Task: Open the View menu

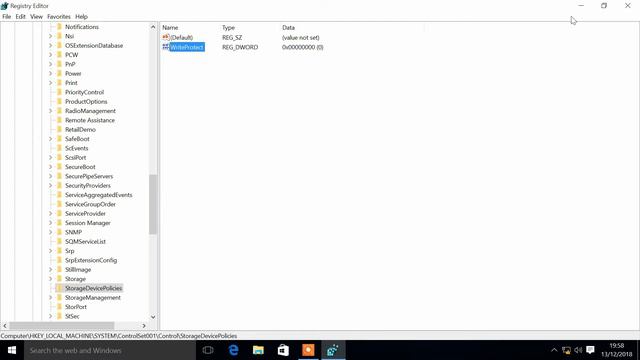Action: [36, 17]
